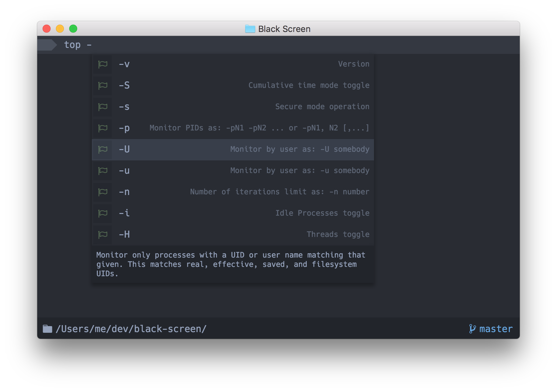Click the flag icon of the -U entry

103,149
